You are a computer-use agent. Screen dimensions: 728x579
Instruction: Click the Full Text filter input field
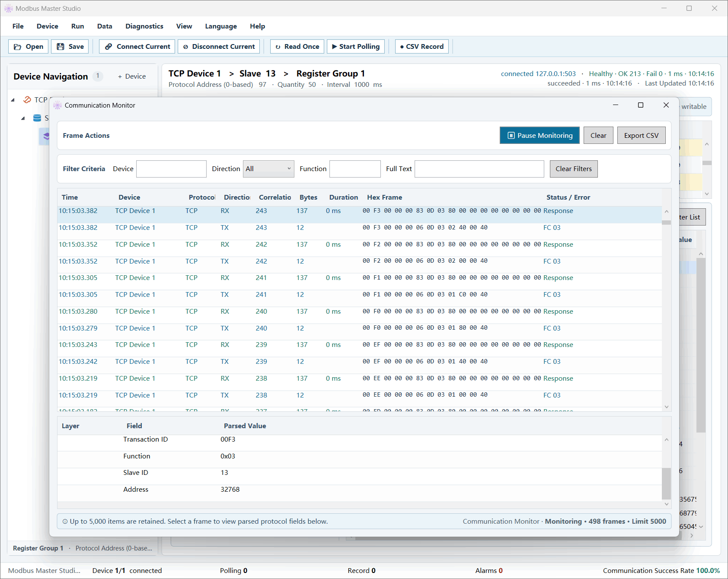coord(479,169)
